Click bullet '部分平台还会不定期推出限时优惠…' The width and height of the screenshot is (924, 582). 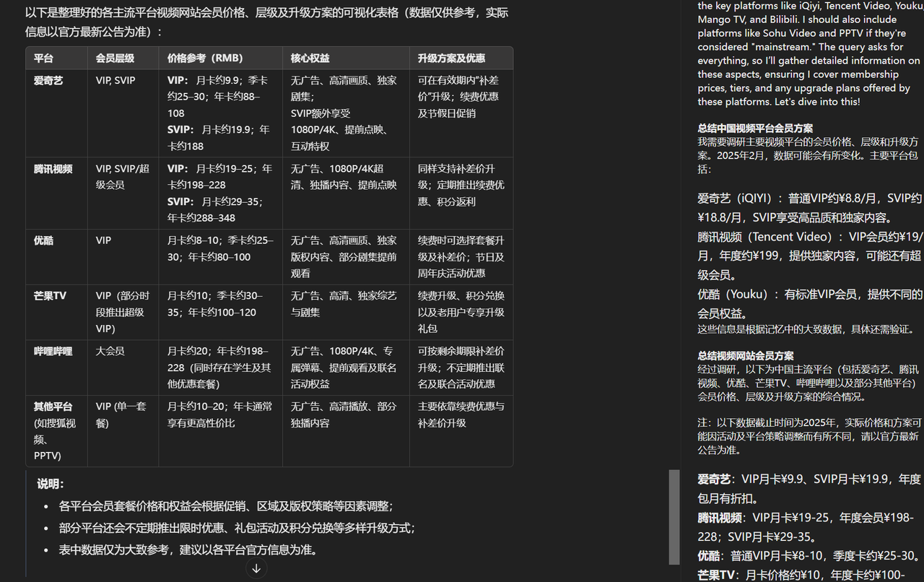(237, 528)
